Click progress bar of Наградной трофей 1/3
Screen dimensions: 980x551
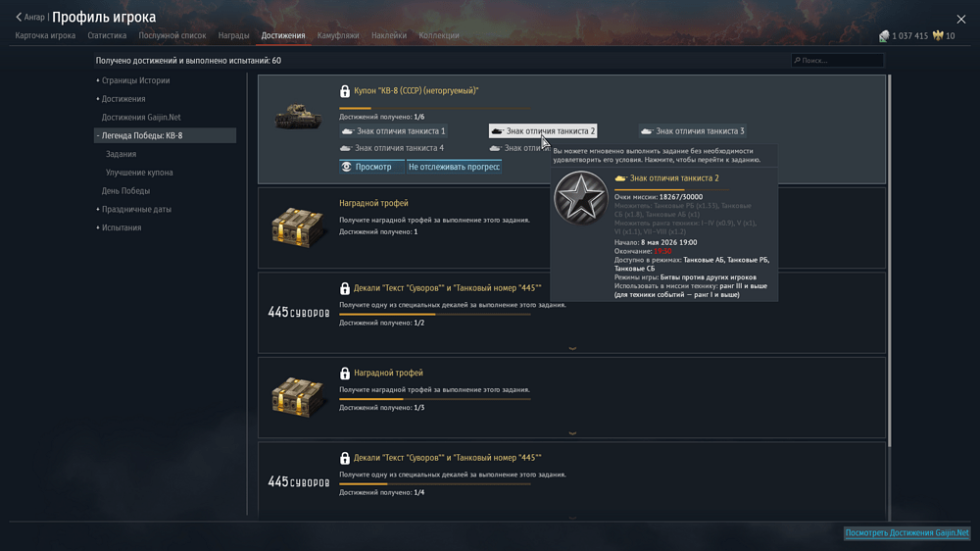[435, 399]
